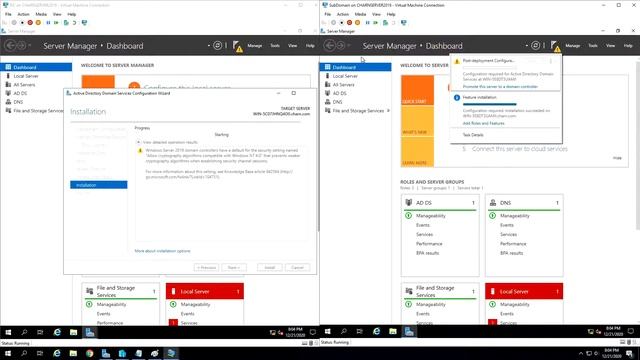Open notifications flag in left VM Server Manager
Image resolution: width=640 pixels, height=360 pixels.
pos(237,46)
